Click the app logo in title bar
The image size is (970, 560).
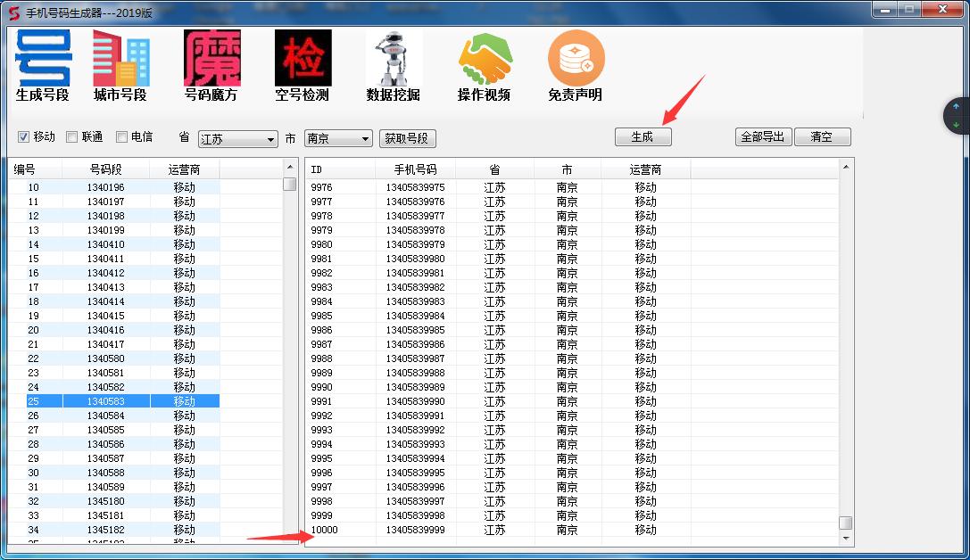point(13,12)
